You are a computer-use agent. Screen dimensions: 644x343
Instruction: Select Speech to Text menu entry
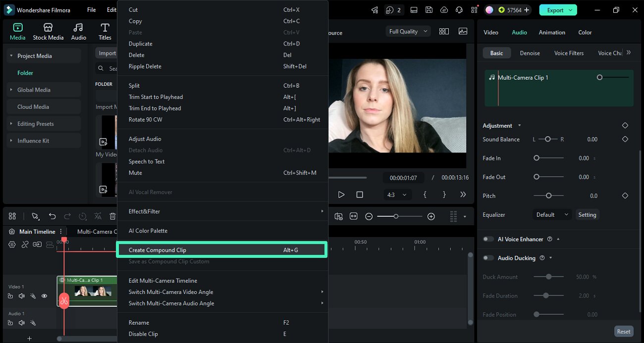(x=222, y=161)
